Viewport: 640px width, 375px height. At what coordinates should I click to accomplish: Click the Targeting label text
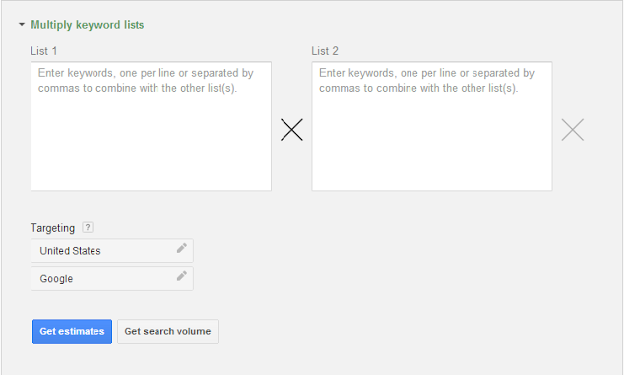pos(53,228)
